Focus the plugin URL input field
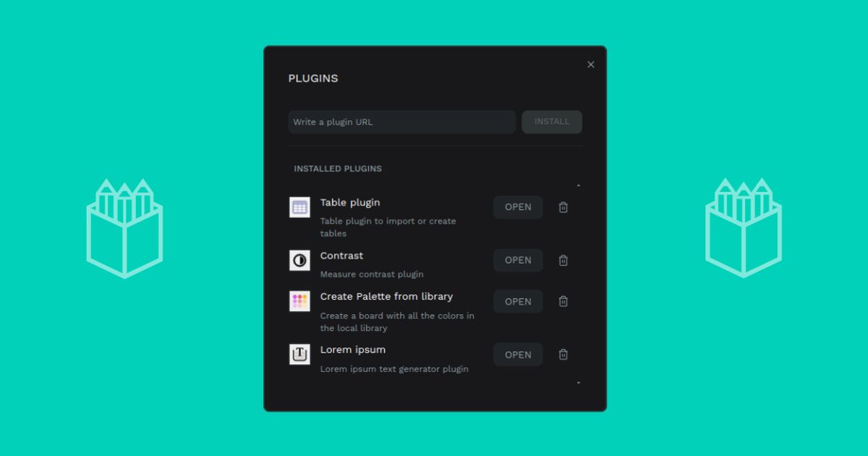This screenshot has width=868, height=456. tap(402, 122)
